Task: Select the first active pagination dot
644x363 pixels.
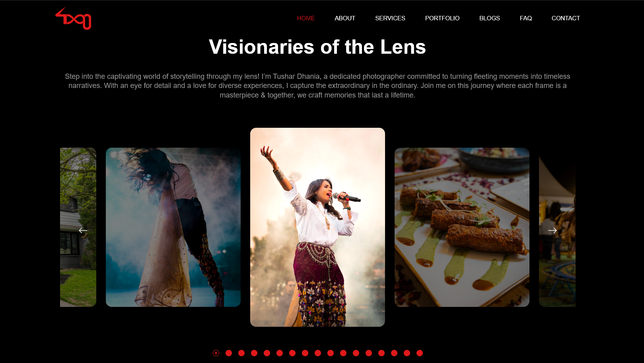Action: (x=216, y=353)
